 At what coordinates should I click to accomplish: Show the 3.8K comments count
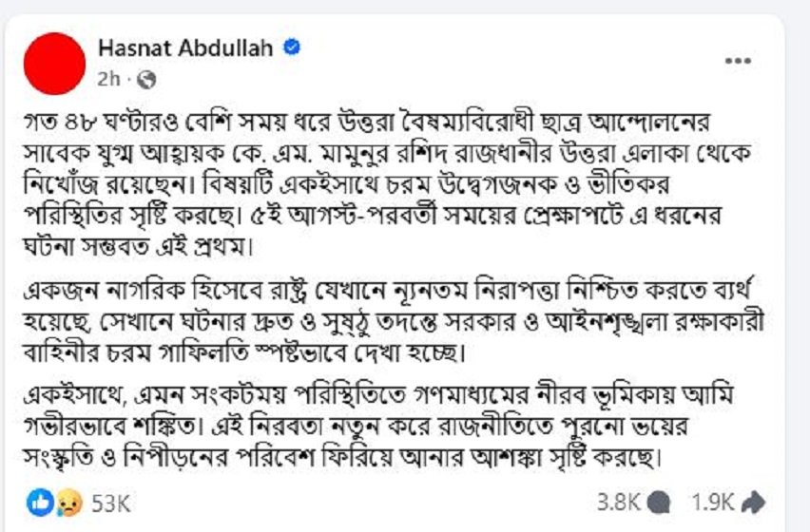coord(616,501)
